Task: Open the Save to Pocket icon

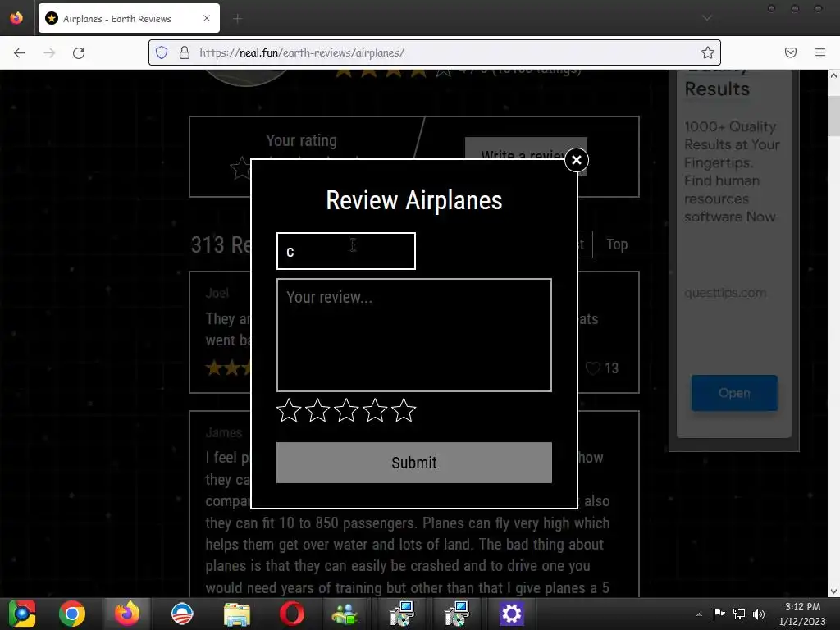Action: [790, 52]
